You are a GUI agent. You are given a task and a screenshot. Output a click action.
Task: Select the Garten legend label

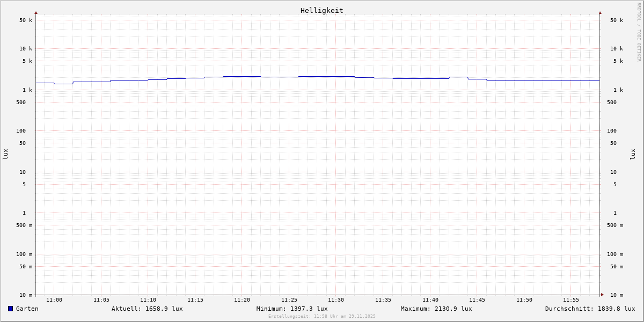point(27,309)
